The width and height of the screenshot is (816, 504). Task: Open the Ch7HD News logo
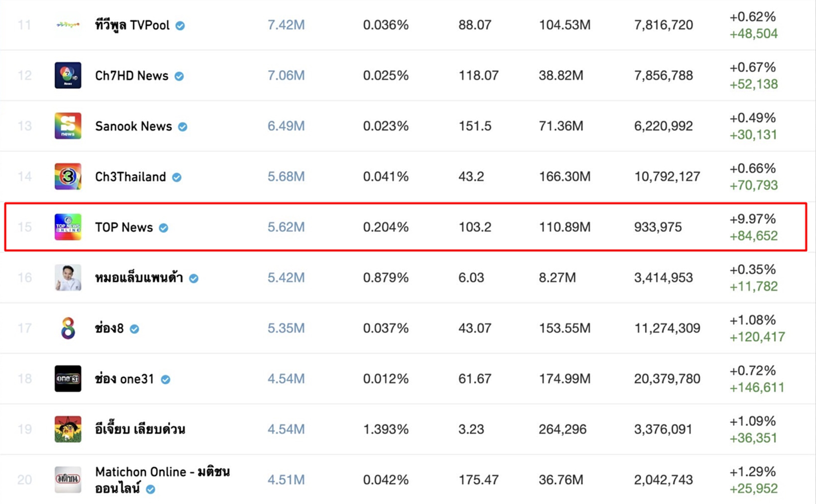click(68, 75)
